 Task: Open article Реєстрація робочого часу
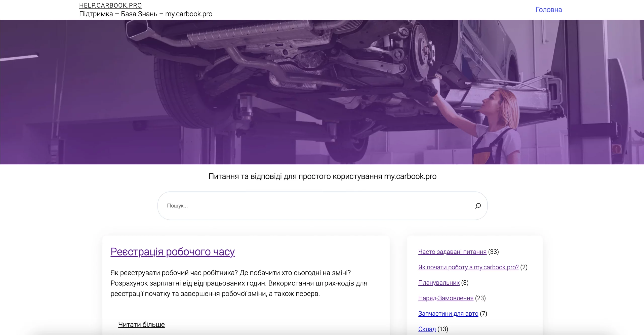click(x=173, y=251)
